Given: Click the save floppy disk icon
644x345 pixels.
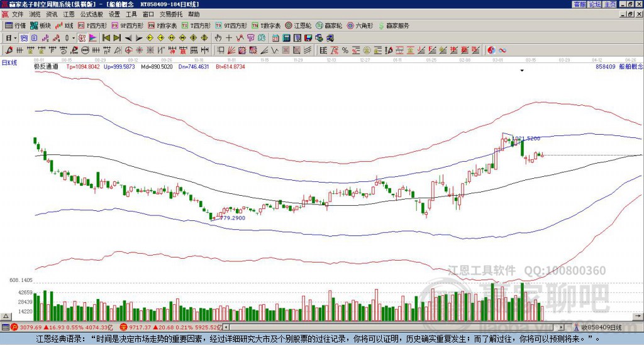Looking at the screenshot, I should [308, 38].
